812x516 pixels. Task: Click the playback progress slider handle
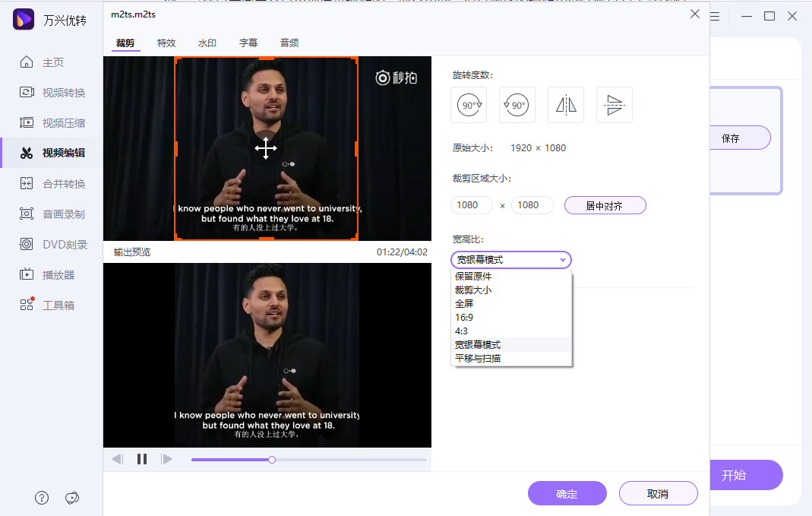point(272,460)
